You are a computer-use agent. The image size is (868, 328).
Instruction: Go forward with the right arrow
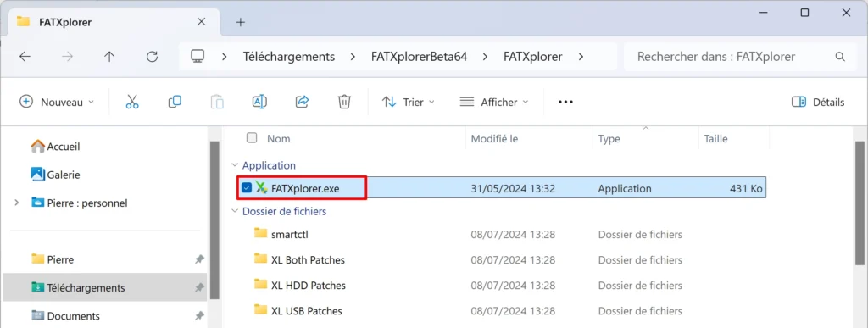pos(67,57)
